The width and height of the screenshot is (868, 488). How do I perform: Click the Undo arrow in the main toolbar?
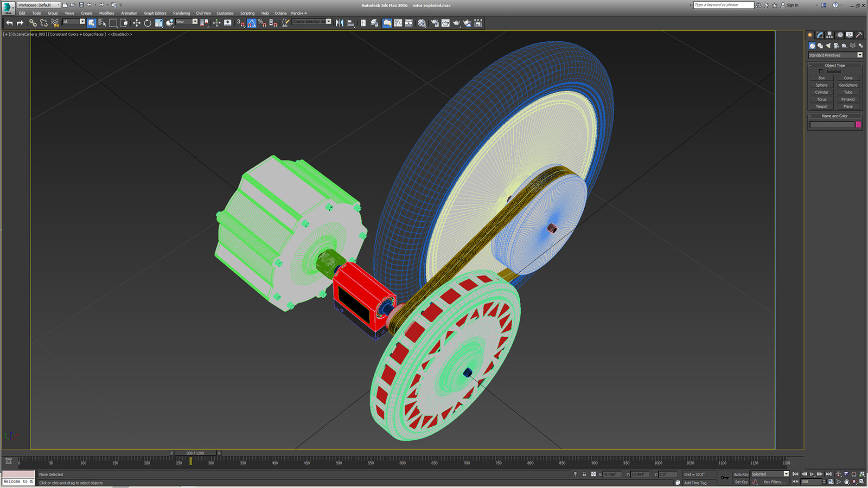(x=9, y=23)
